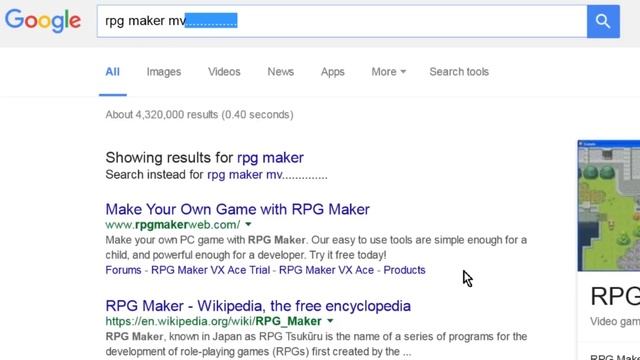Viewport: 640px width, 360px height.
Task: Open the Apps results tab
Action: click(x=333, y=72)
